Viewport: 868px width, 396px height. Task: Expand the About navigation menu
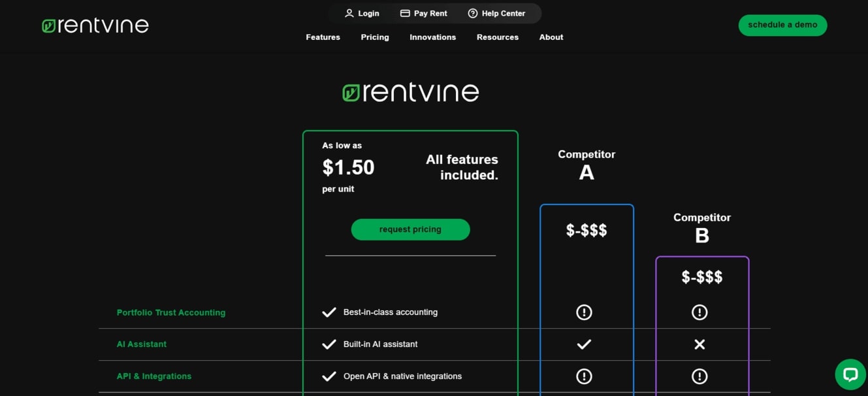coord(551,37)
